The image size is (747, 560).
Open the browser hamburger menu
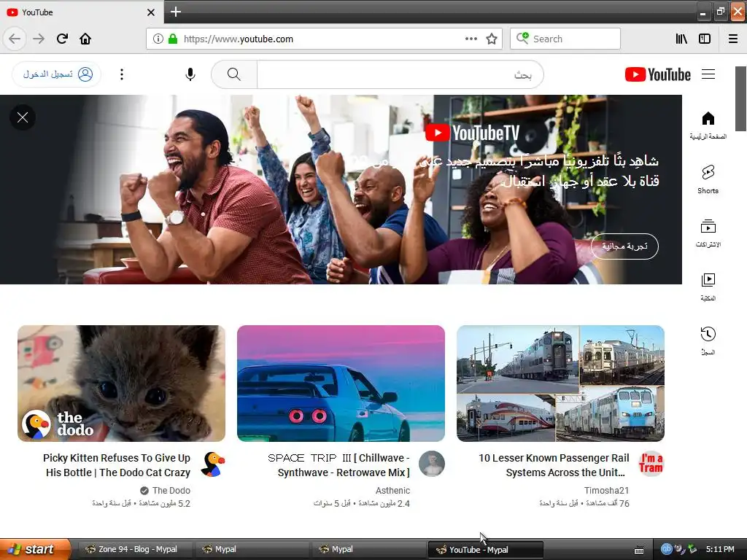(x=733, y=39)
